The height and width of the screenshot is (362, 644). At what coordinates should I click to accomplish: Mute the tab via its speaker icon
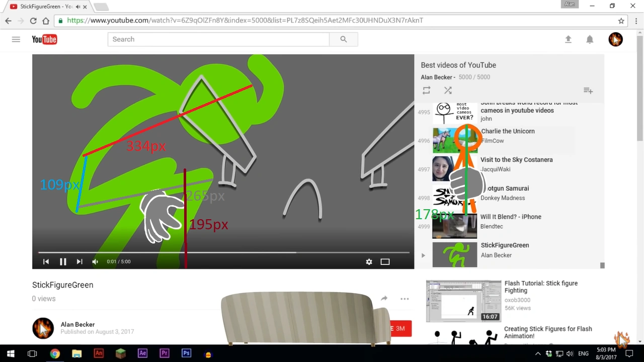click(78, 7)
